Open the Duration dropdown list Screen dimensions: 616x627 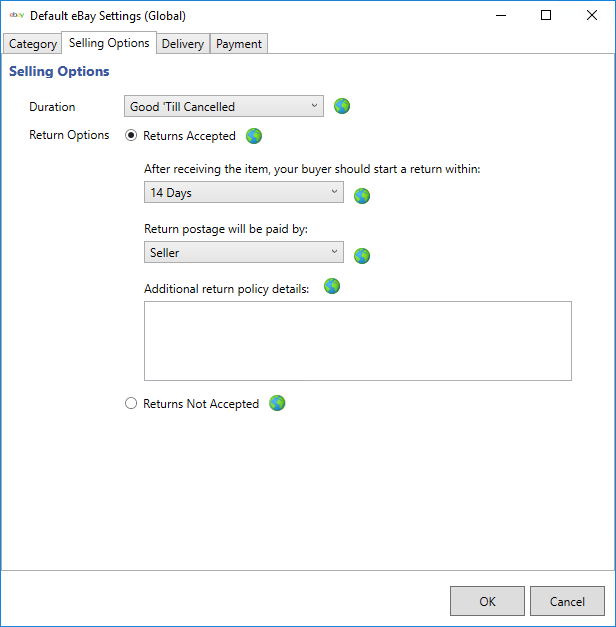click(x=224, y=106)
